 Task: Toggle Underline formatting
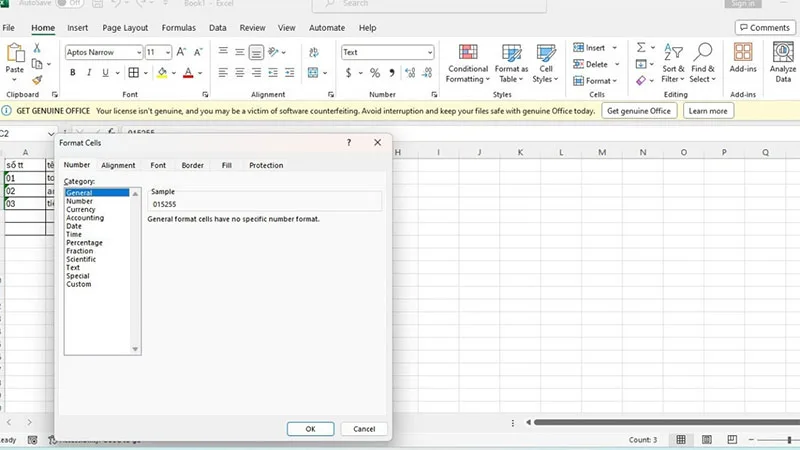(105, 72)
